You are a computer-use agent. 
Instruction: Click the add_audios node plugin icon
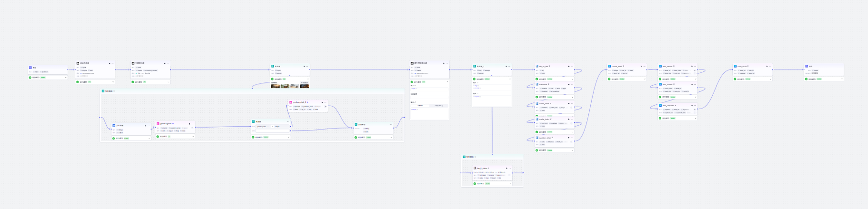point(660,84)
